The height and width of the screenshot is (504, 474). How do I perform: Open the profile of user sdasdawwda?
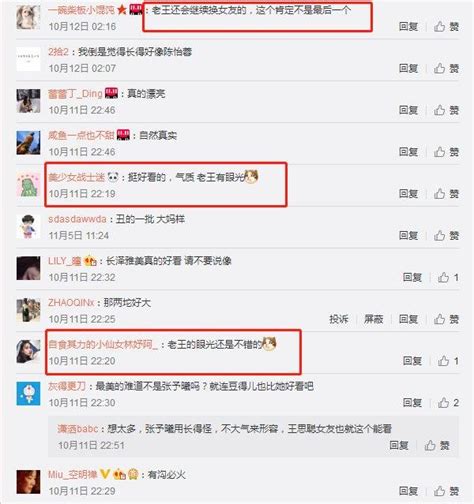pos(77,219)
